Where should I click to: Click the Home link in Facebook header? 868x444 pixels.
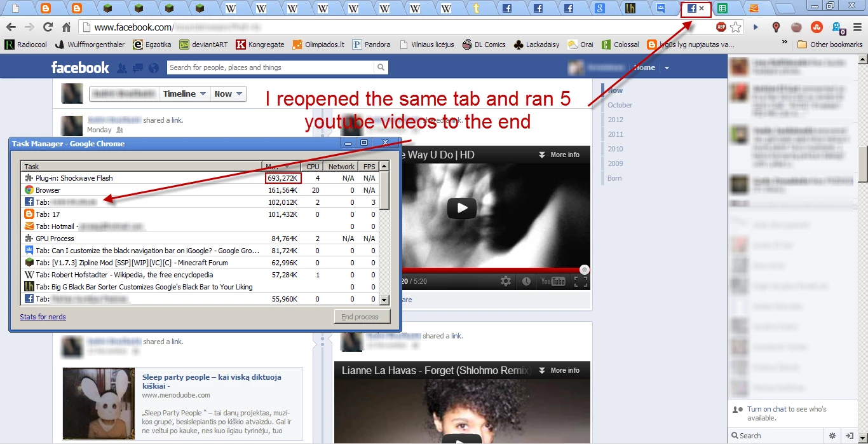(645, 67)
